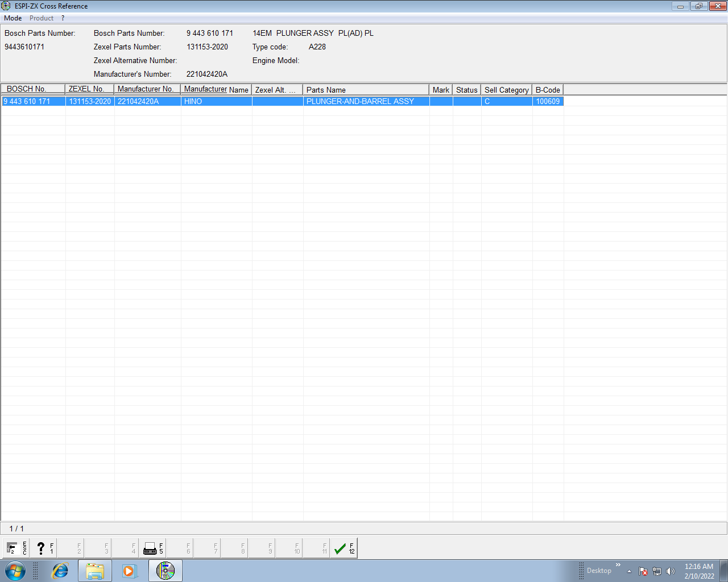Open the Action Center flag icon

point(643,571)
